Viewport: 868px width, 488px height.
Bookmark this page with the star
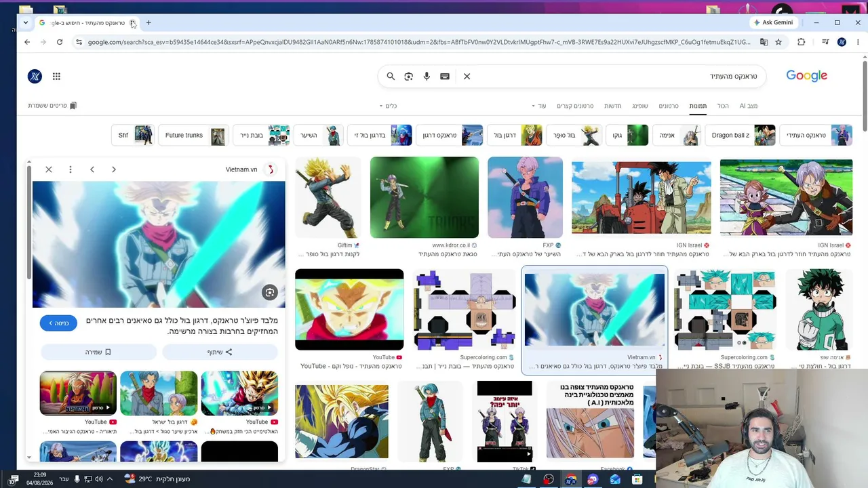coord(778,42)
